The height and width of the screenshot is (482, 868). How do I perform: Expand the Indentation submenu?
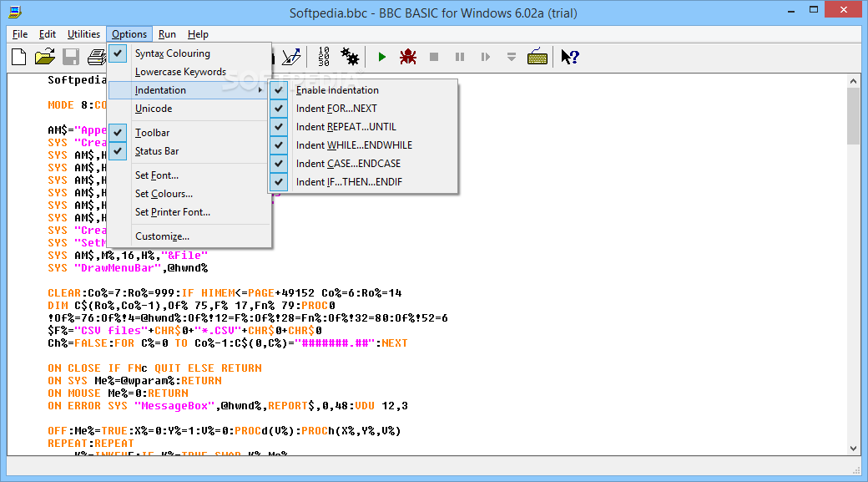point(189,89)
